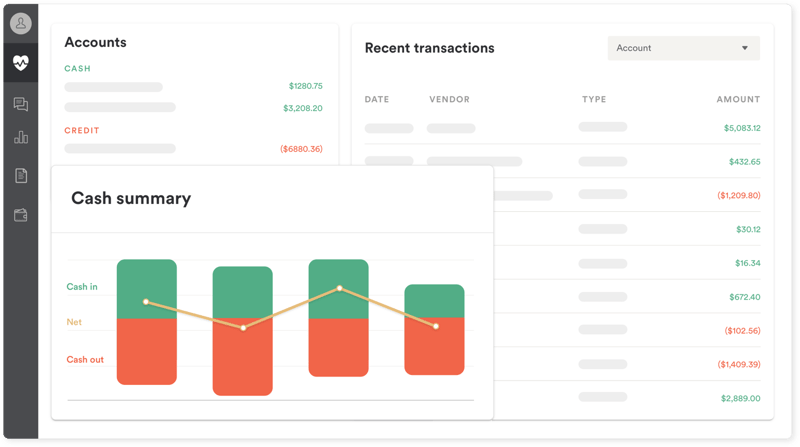Open the wallet icon in sidebar
The height and width of the screenshot is (447, 800).
(20, 215)
